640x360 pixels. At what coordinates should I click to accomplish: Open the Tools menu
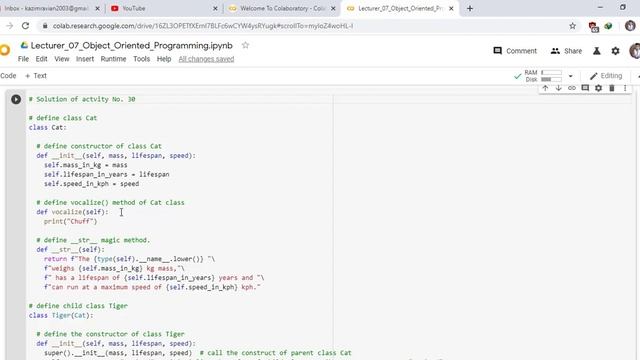click(x=142, y=59)
